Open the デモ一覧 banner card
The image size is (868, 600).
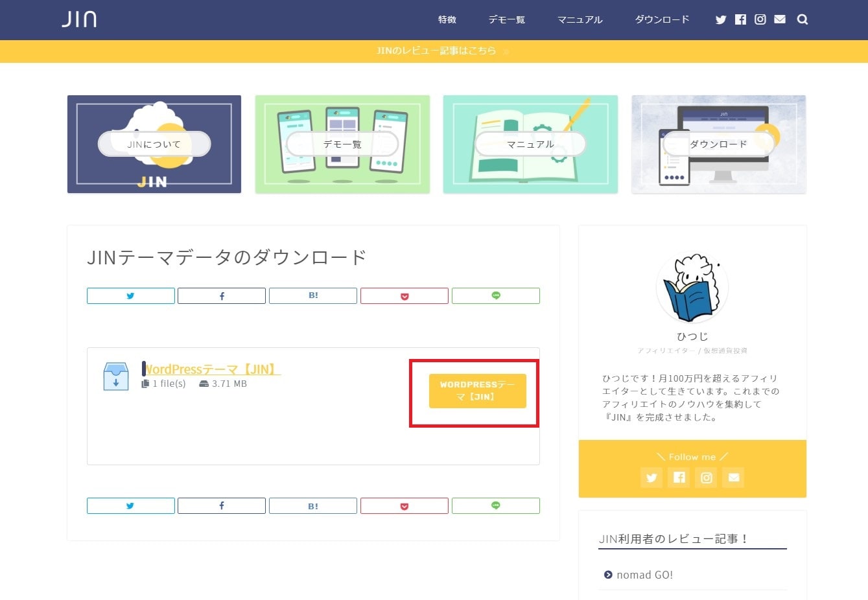coord(342,144)
